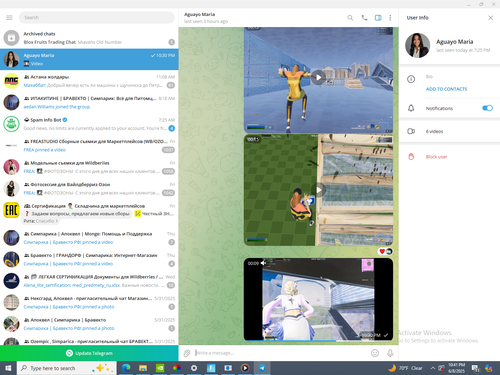
Task: Open the Ozempic, Simparica chat
Action: tap(89, 341)
